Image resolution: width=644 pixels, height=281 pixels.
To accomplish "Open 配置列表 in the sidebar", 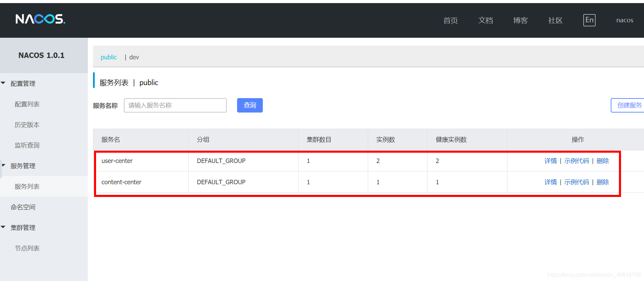I will 27,104.
